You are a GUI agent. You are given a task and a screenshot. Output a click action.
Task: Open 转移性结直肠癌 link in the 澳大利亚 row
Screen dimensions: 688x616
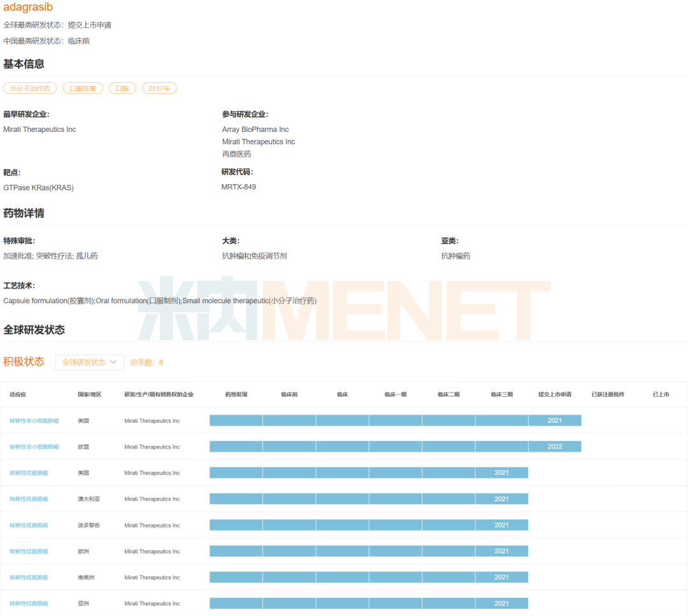(29, 499)
